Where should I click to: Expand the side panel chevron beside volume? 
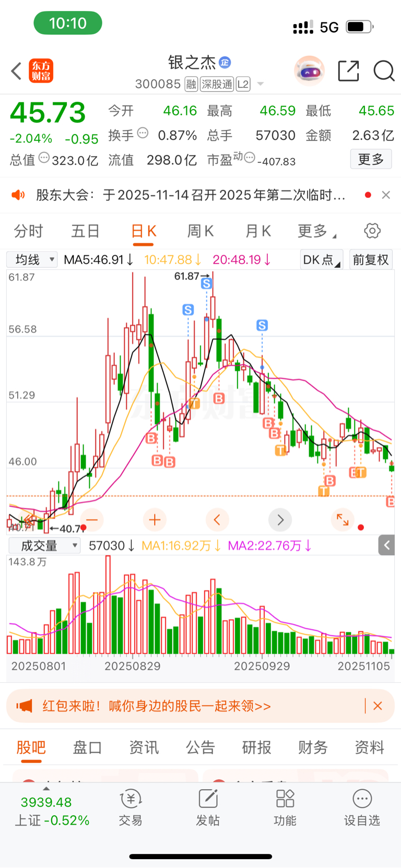pyautogui.click(x=386, y=545)
